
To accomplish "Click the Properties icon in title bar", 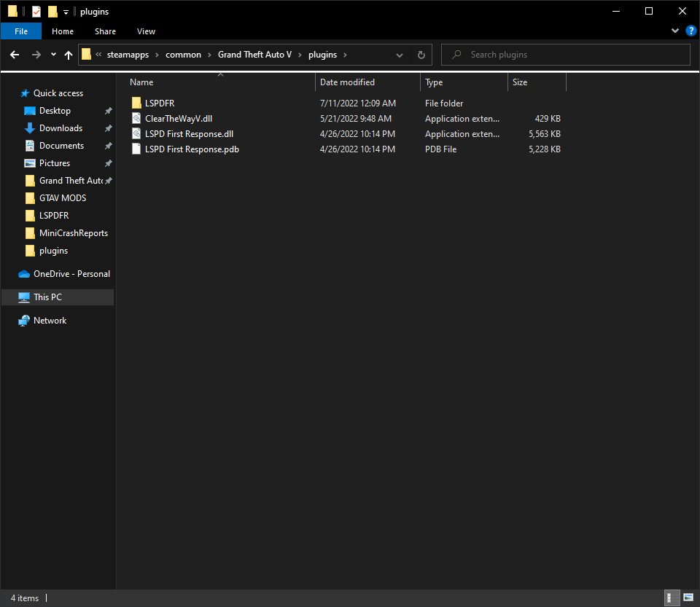I will click(x=36, y=12).
